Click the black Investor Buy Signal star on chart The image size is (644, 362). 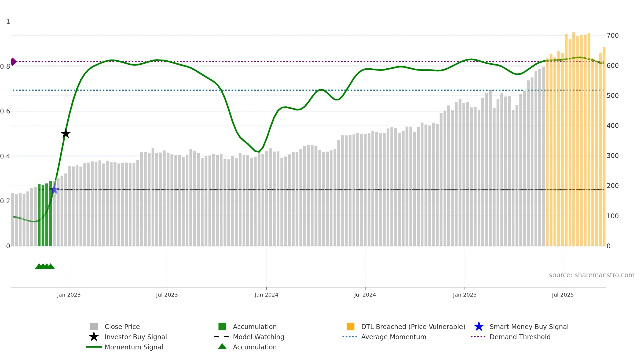point(65,134)
